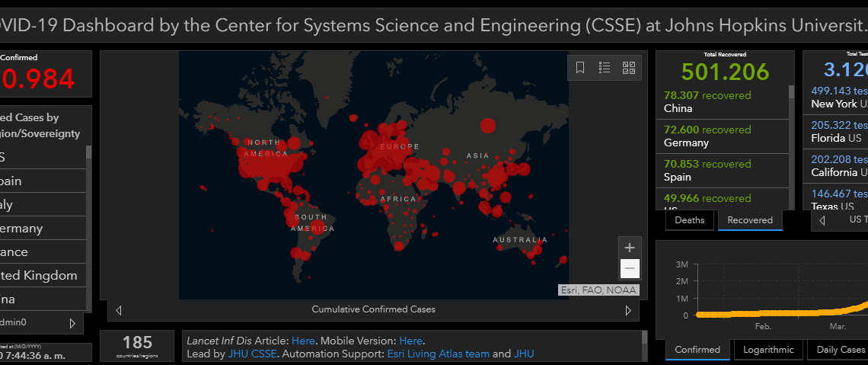Viewport: 868px width, 365px height.
Task: Select United Kingdom in the country list
Action: click(43, 275)
